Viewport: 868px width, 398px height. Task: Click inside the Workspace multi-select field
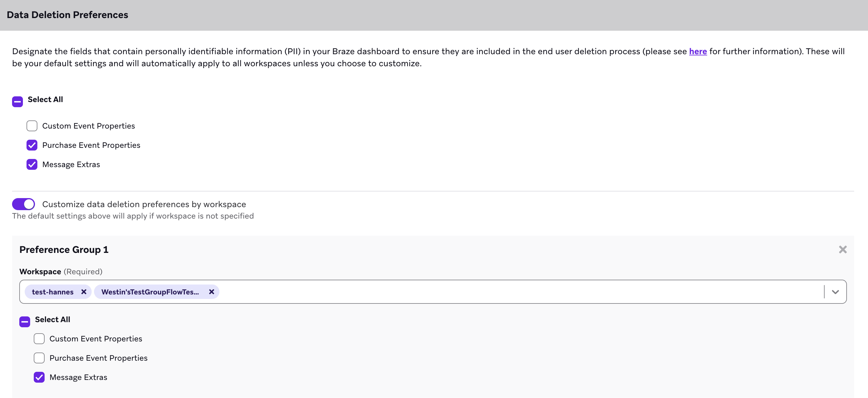point(433,292)
